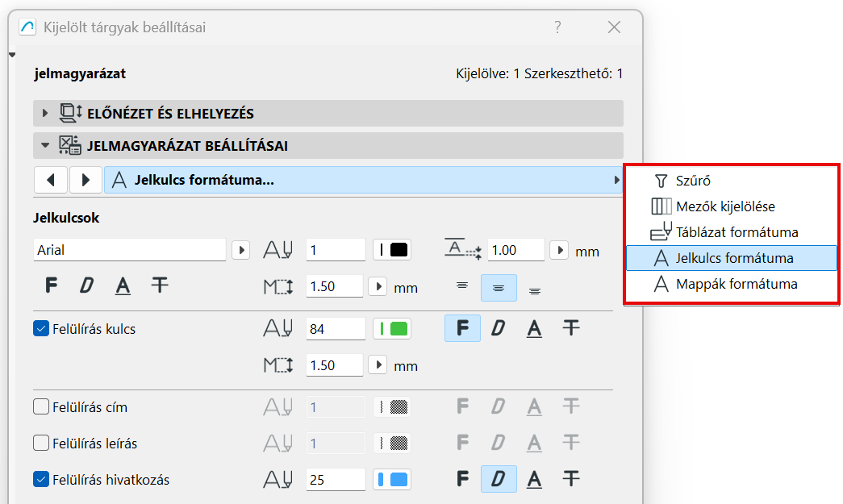Toggle bold in the Jelkulcsok font row
The image size is (843, 504).
(52, 285)
